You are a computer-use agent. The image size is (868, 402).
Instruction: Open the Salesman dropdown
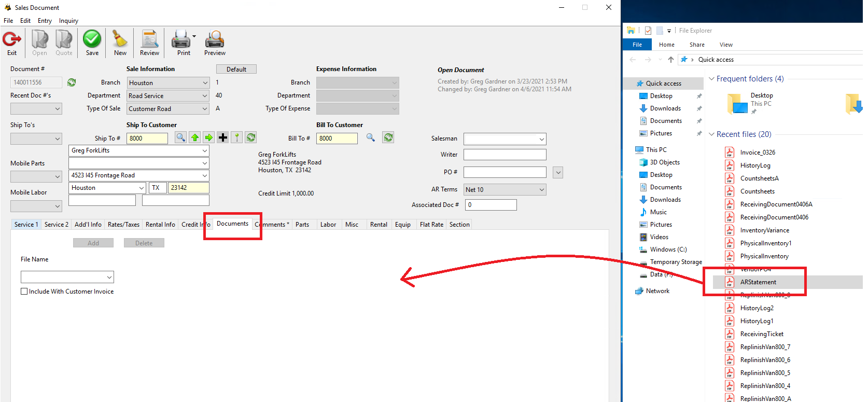tap(542, 139)
